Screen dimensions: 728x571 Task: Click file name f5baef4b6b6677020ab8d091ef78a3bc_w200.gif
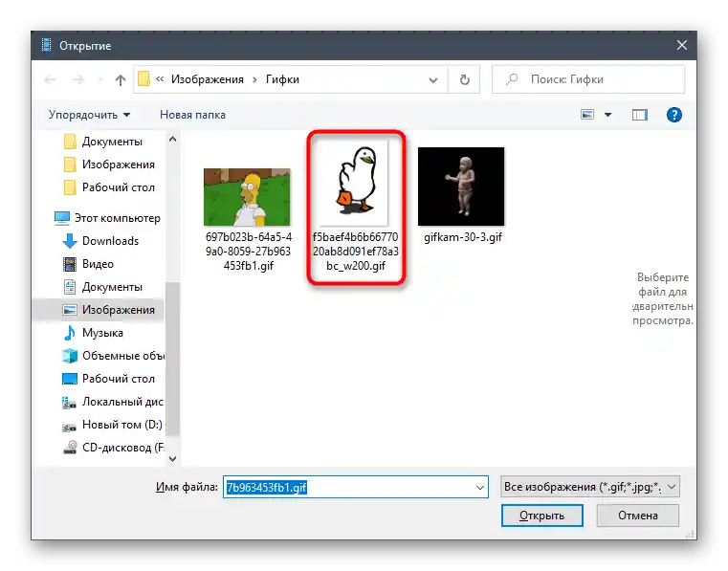(x=356, y=252)
